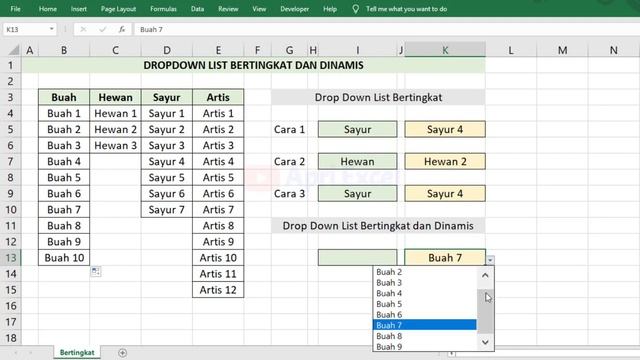Open the Data ribbon tab
640x360 pixels.
pos(197,9)
